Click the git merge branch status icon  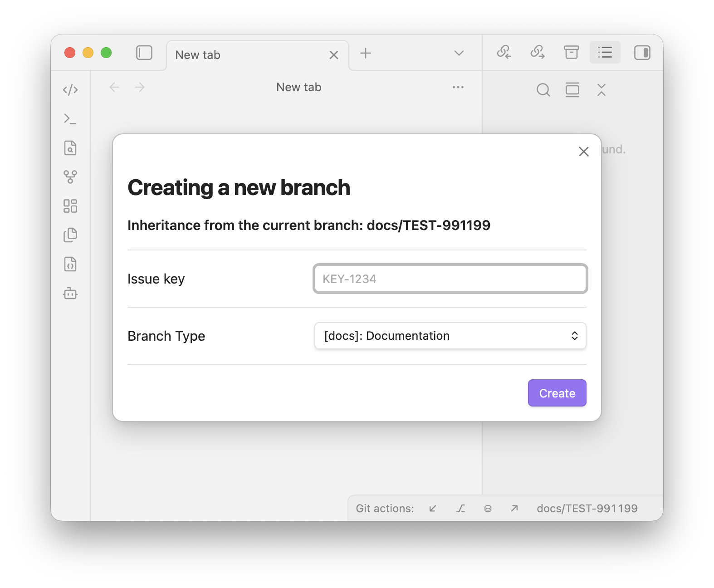(x=460, y=509)
